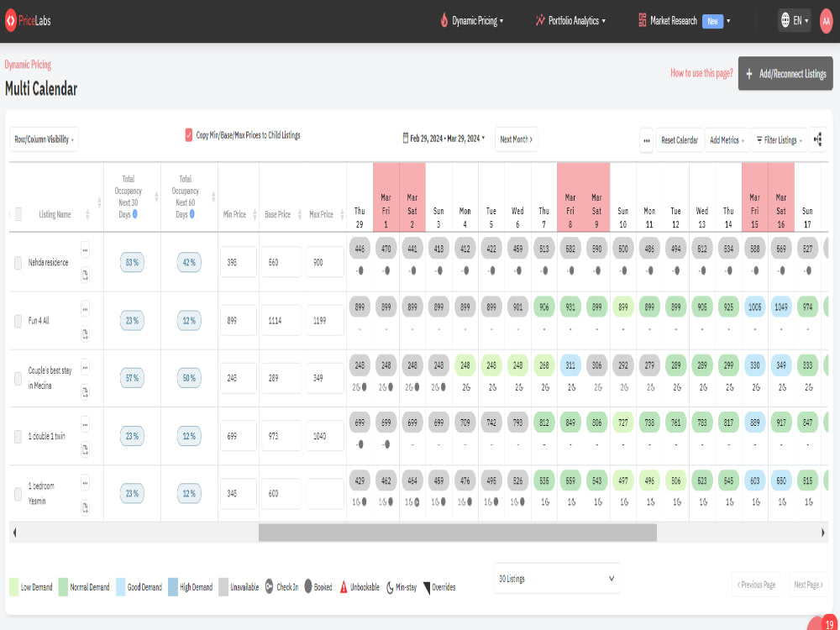Open the options menu for Nahda residence listing
The image size is (840, 630).
(x=85, y=250)
